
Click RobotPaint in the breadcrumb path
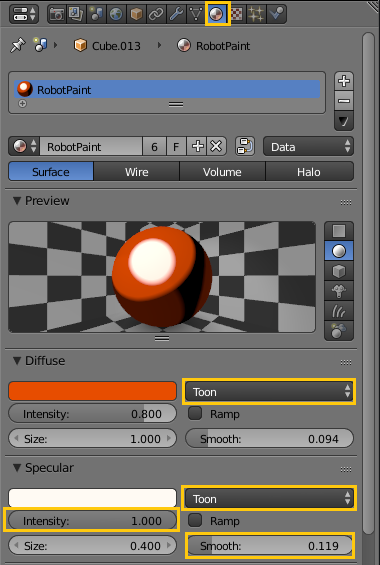coord(213,46)
